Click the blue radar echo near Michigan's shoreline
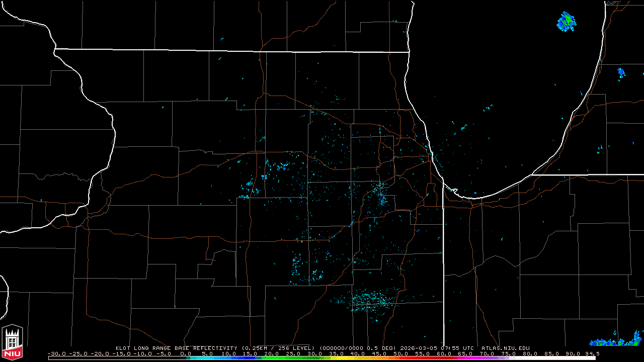 tap(621, 73)
